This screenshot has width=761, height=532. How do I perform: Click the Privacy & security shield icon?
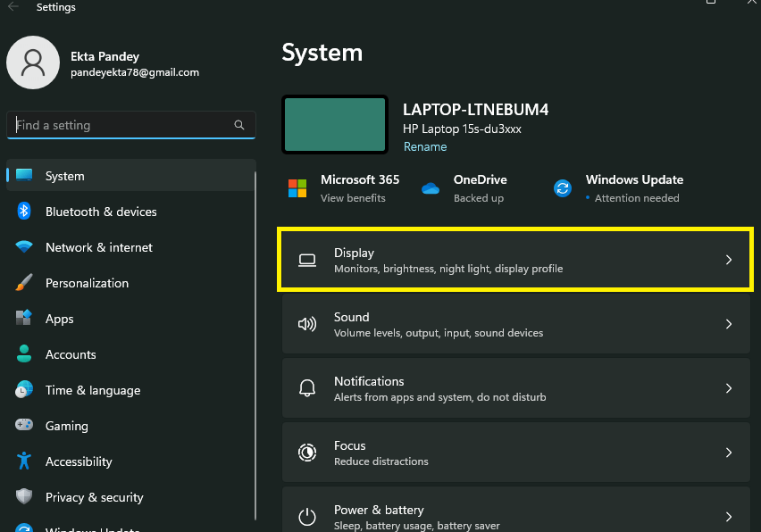pos(25,497)
